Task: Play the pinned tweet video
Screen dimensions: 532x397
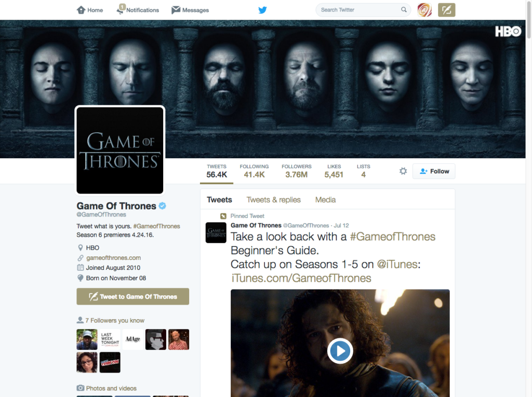Action: 340,351
